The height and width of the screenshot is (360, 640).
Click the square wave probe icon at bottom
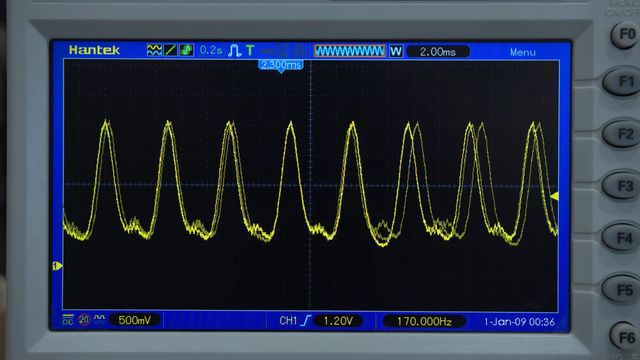pyautogui.click(x=99, y=319)
